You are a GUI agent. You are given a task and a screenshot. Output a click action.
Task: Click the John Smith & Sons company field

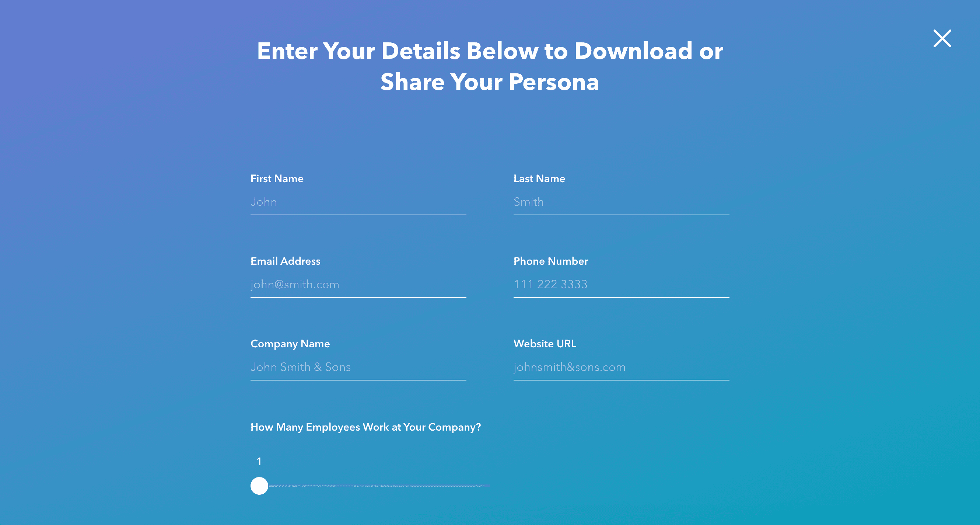(358, 367)
